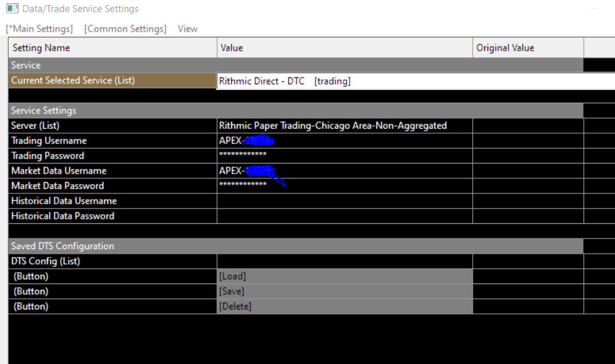This screenshot has height=364, width=615.
Task: Click the Trading Username value field
Action: tap(345, 141)
